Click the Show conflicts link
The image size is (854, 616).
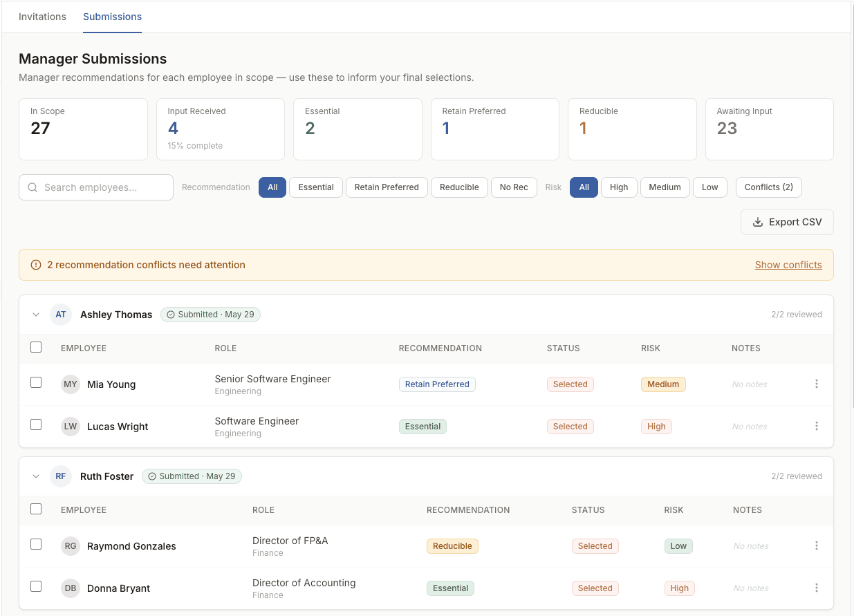788,265
